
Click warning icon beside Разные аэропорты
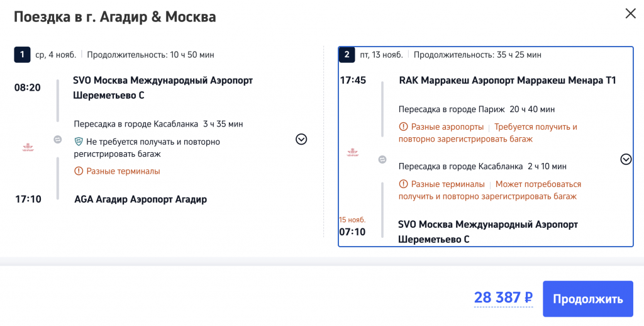click(x=403, y=127)
